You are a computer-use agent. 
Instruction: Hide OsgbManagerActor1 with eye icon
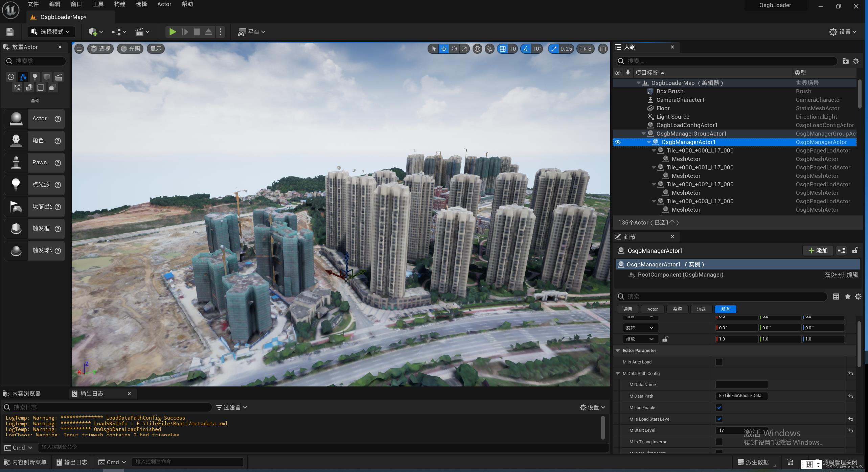coord(618,142)
